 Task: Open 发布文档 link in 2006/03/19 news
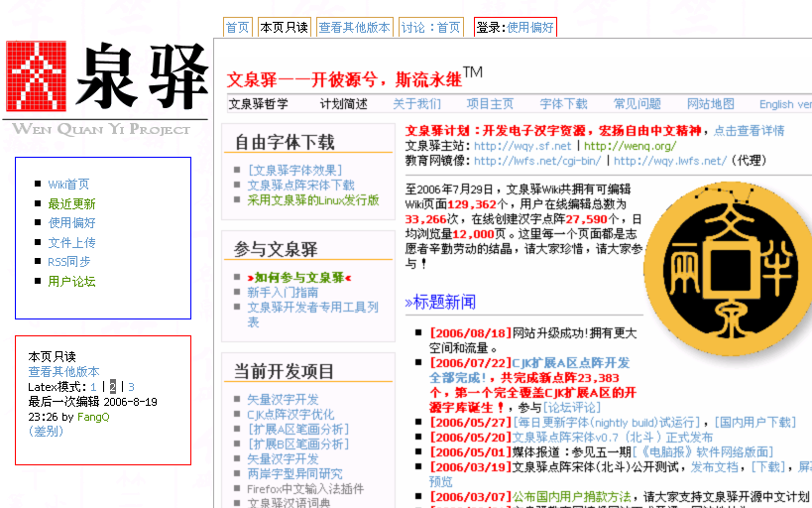(714, 467)
